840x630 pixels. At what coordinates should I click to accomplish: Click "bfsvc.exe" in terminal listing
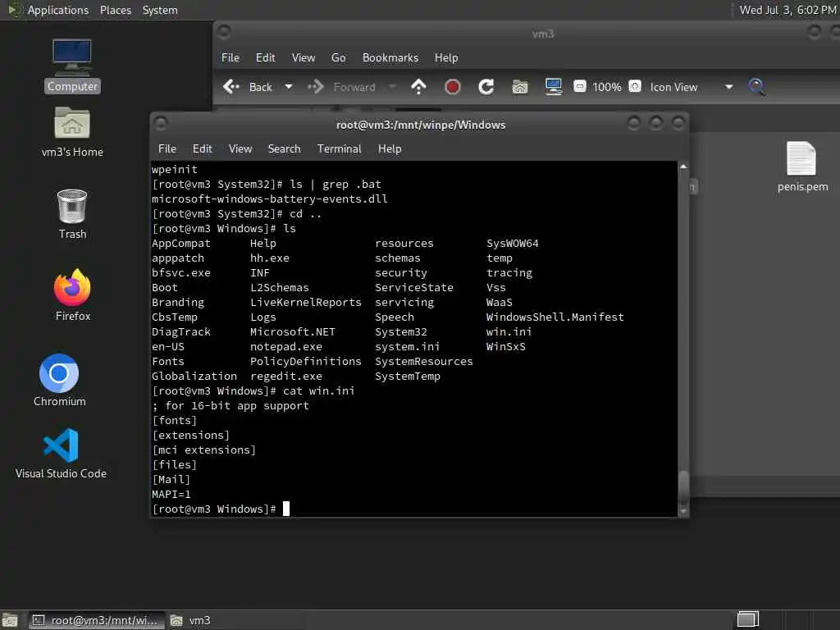tap(181, 272)
